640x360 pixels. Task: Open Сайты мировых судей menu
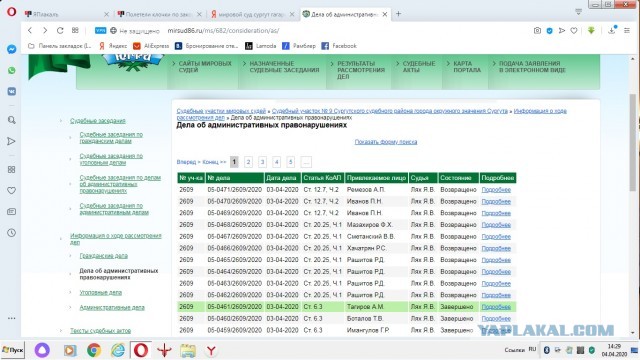pos(205,67)
